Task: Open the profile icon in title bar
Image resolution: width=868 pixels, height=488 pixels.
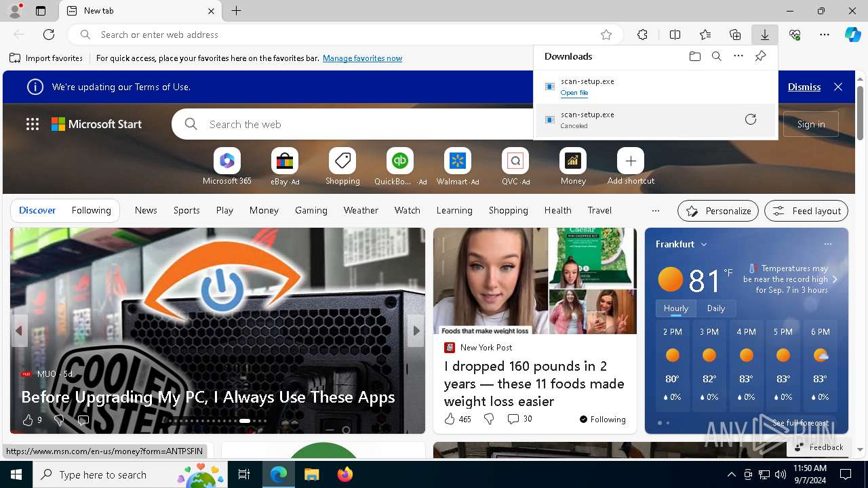Action: point(14,10)
